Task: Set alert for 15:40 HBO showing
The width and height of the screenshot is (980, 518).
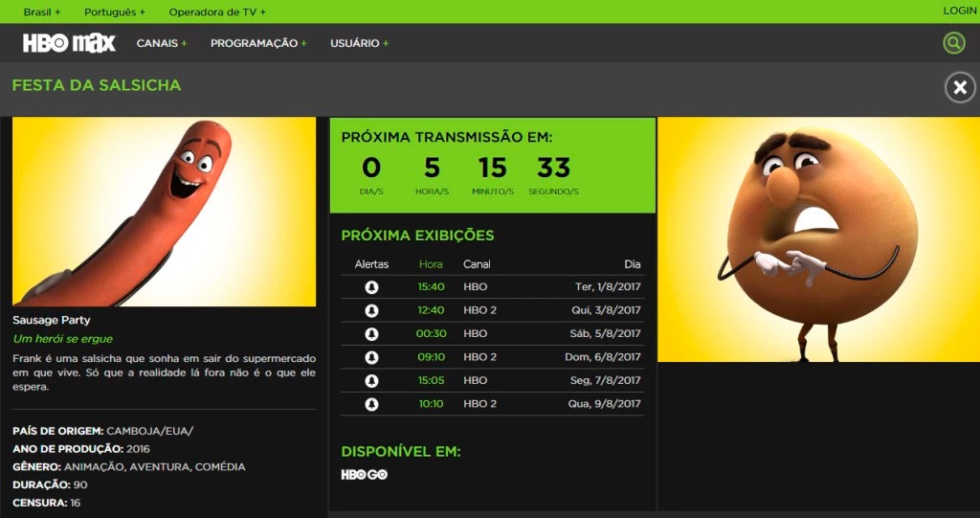Action: click(371, 287)
